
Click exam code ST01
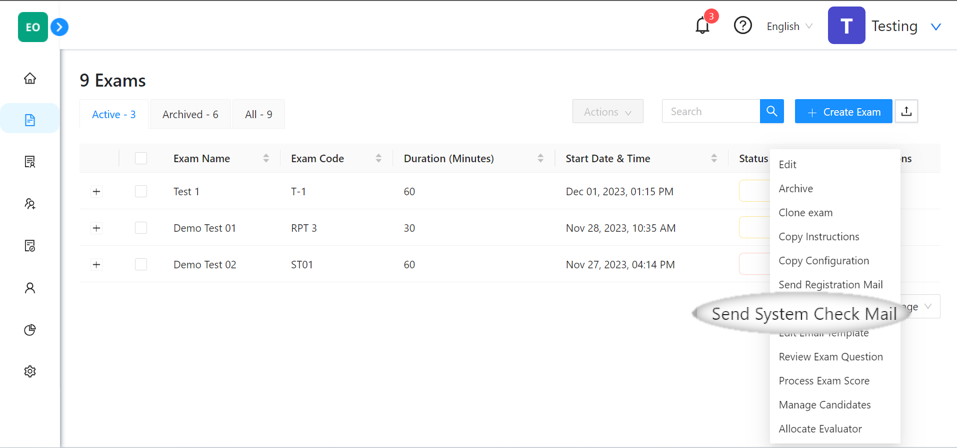302,265
